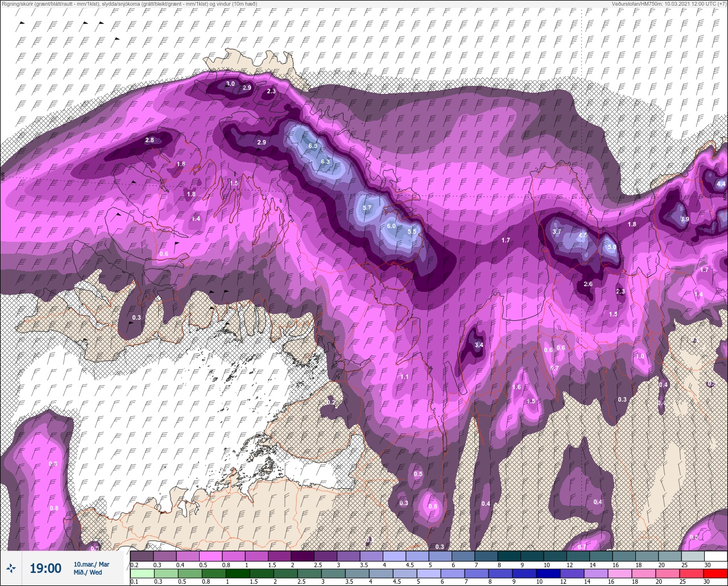Click the 1.0 precipitation value on map
The height and width of the screenshot is (586, 728).
(640, 356)
